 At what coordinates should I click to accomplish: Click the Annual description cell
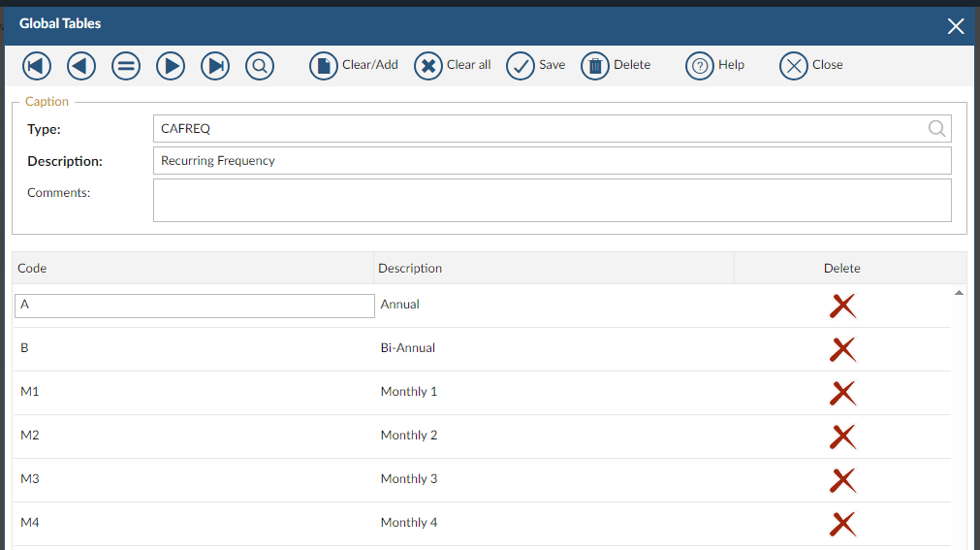(x=555, y=306)
